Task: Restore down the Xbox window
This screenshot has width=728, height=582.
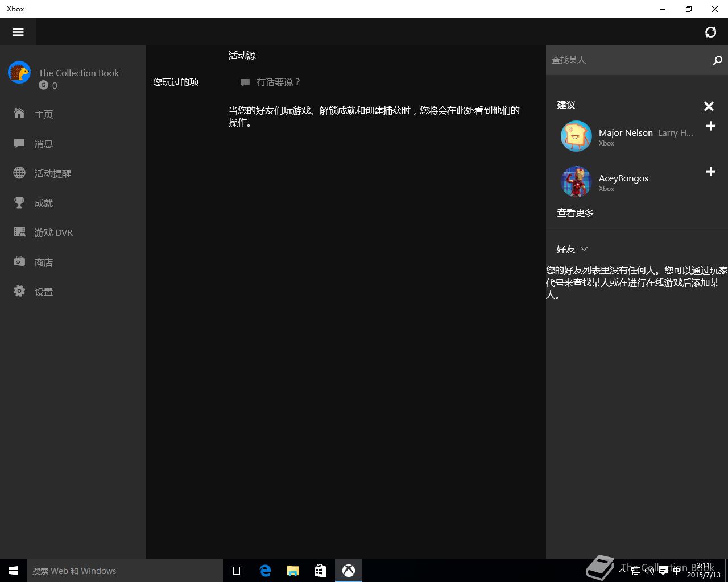Action: tap(689, 9)
